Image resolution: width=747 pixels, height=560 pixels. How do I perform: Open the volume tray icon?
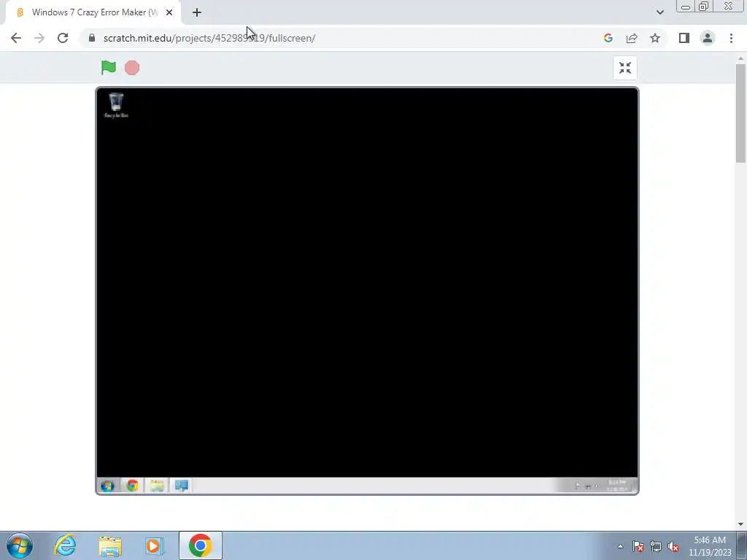(x=673, y=546)
